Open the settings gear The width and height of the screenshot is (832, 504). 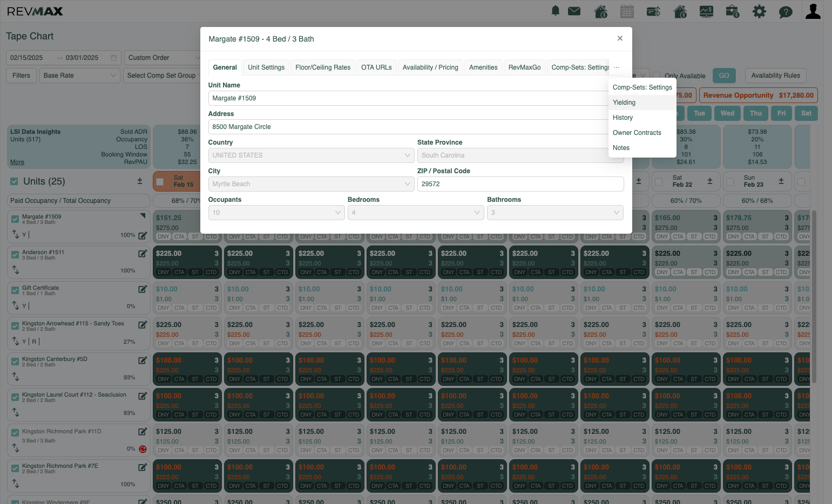(x=759, y=11)
